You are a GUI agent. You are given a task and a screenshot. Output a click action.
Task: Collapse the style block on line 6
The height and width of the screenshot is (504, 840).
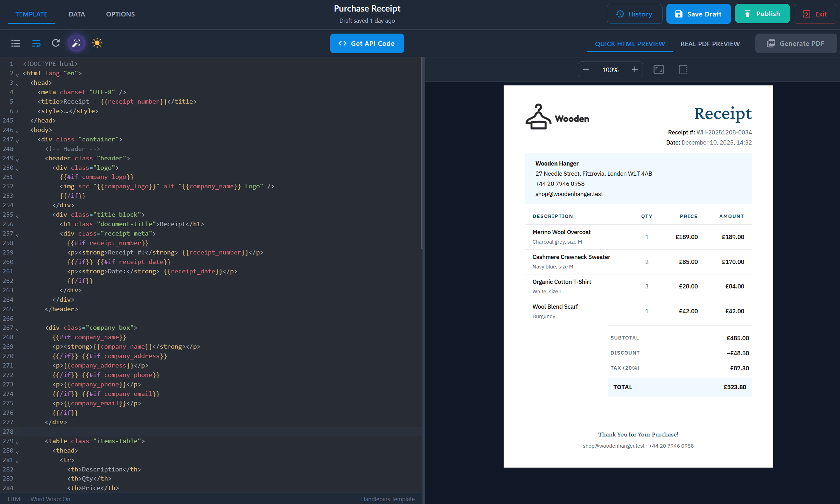[16, 111]
